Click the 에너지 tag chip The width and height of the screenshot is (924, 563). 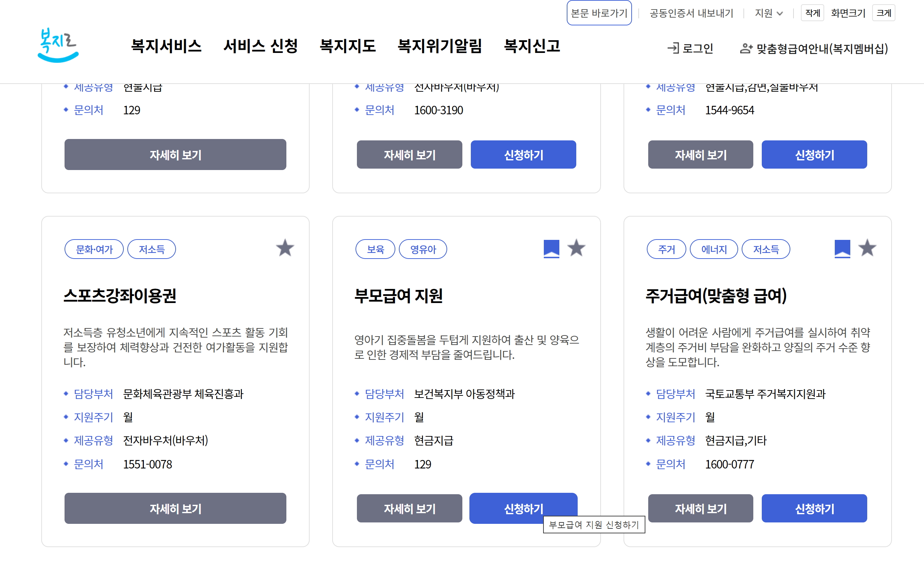click(x=713, y=249)
